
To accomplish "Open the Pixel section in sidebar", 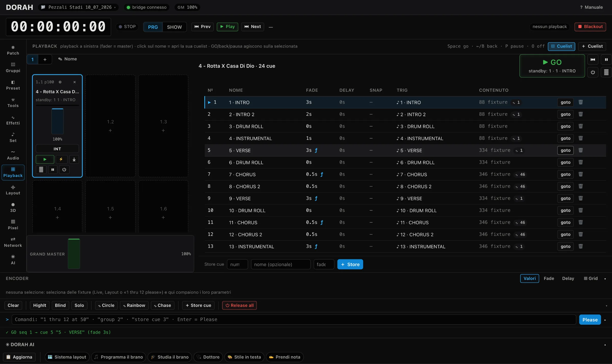I will click(13, 225).
